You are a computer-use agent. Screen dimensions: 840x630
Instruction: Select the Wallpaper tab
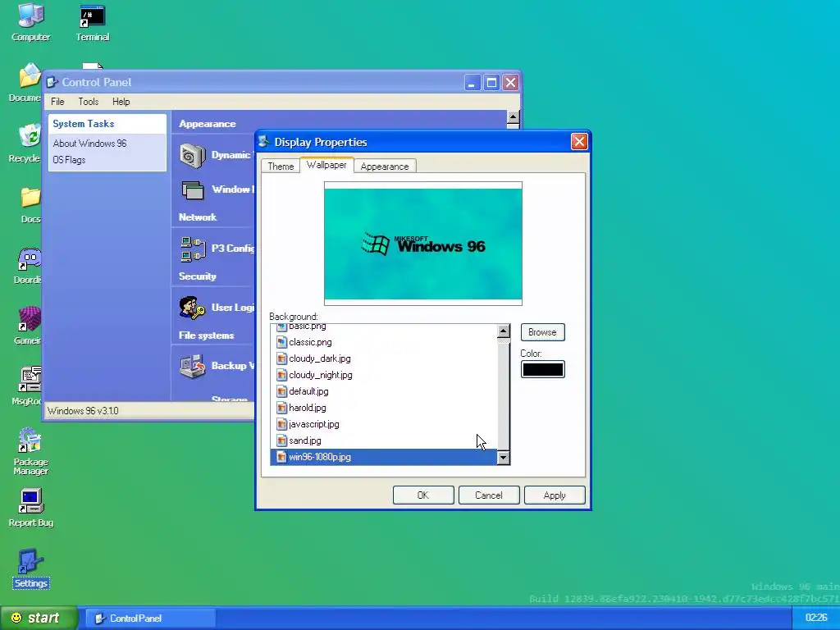326,165
